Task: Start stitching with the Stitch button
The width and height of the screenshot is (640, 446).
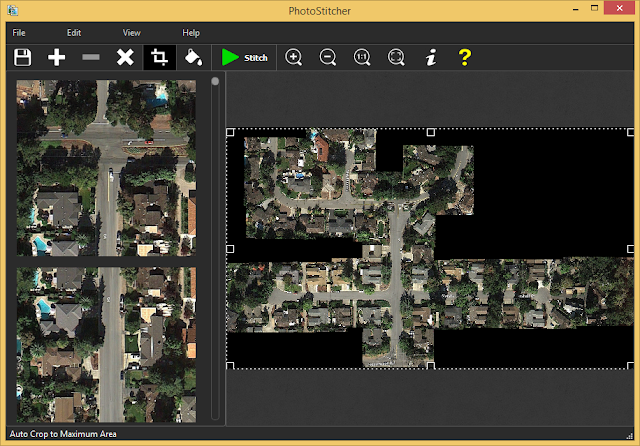Action: [244, 58]
